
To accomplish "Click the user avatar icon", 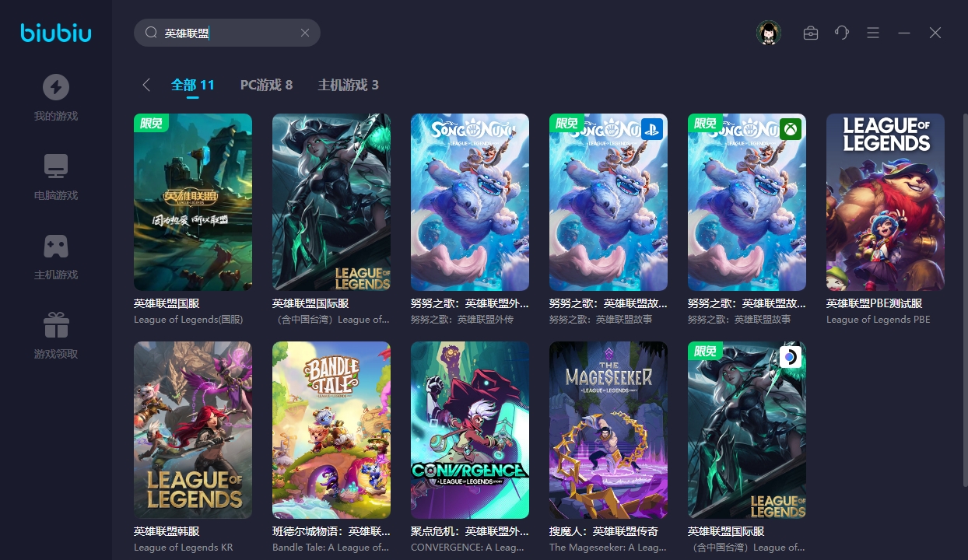I will pos(769,33).
